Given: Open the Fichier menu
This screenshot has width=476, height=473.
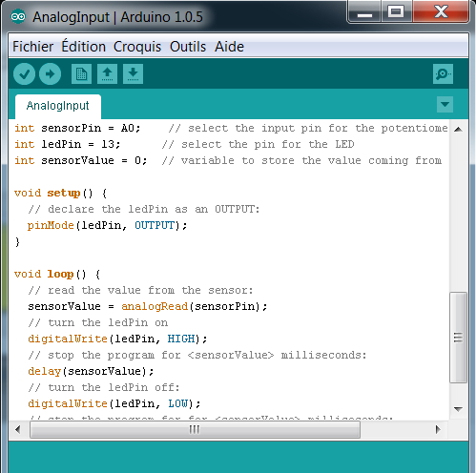Looking at the screenshot, I should pos(33,47).
